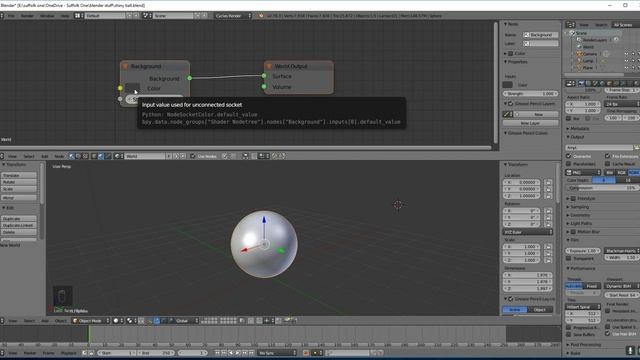
Task: Open the Render menu in top bar
Action: point(27,16)
